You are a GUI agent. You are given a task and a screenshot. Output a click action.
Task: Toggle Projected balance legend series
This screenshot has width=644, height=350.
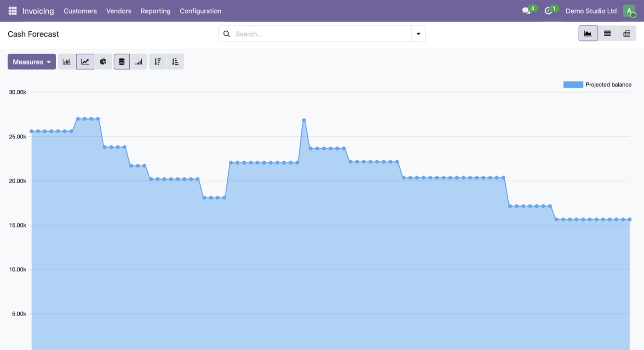[x=597, y=85]
